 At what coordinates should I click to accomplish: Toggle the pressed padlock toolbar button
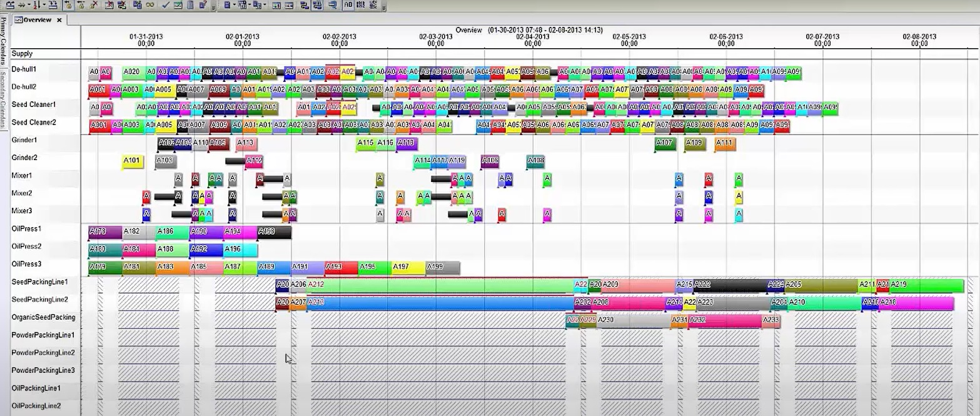[69, 5]
